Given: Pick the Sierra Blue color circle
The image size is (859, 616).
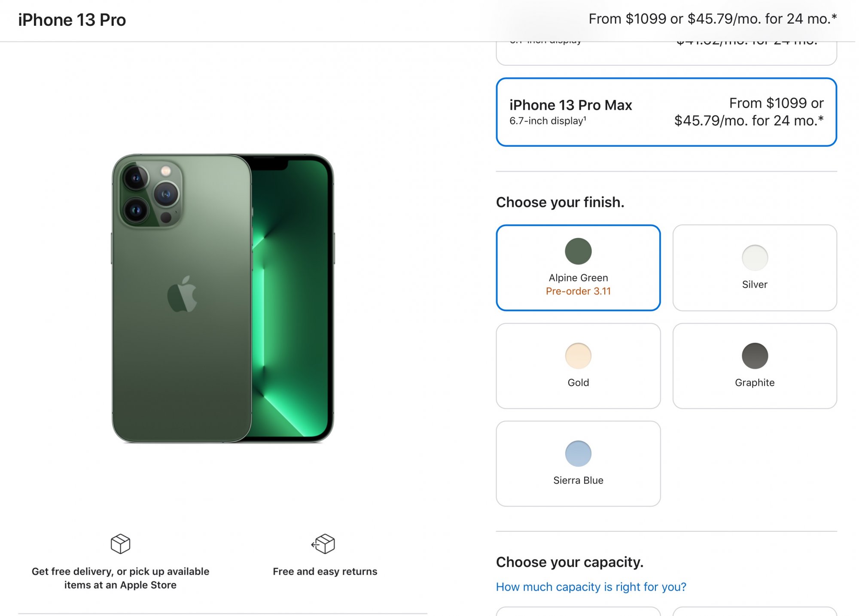Looking at the screenshot, I should point(578,454).
